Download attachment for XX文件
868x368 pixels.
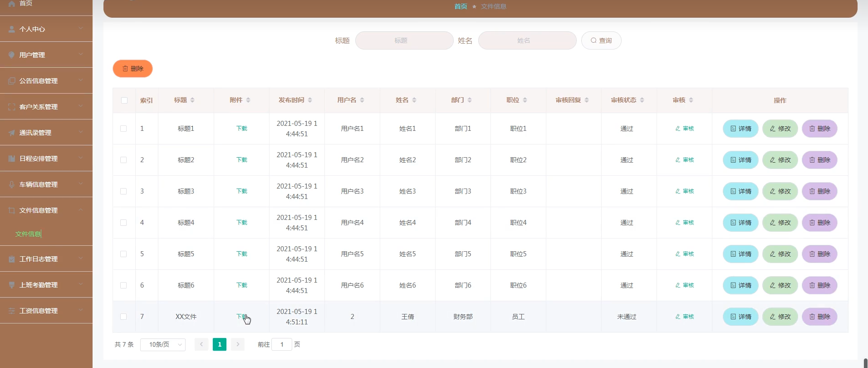(242, 317)
